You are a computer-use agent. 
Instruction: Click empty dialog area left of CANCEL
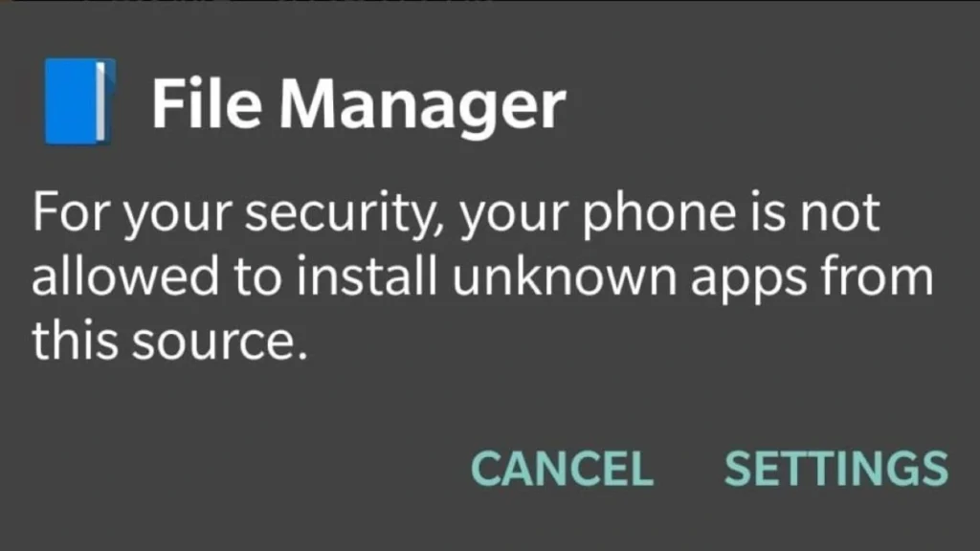point(237,469)
